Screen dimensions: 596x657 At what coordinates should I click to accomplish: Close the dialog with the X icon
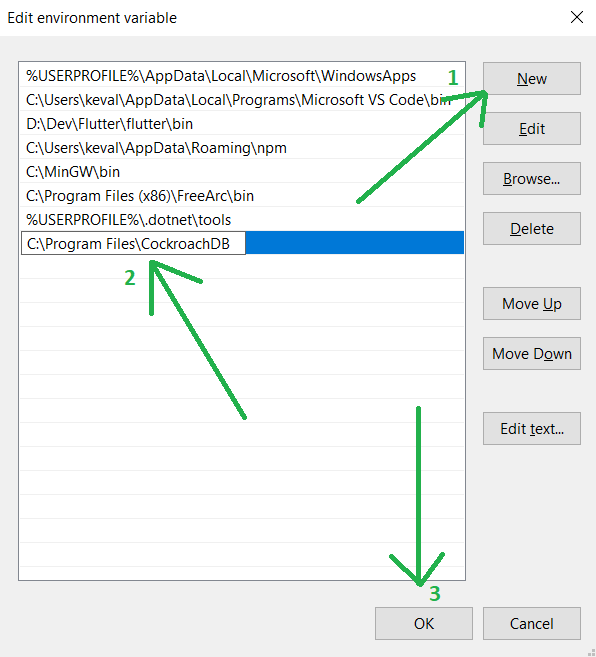(x=577, y=17)
